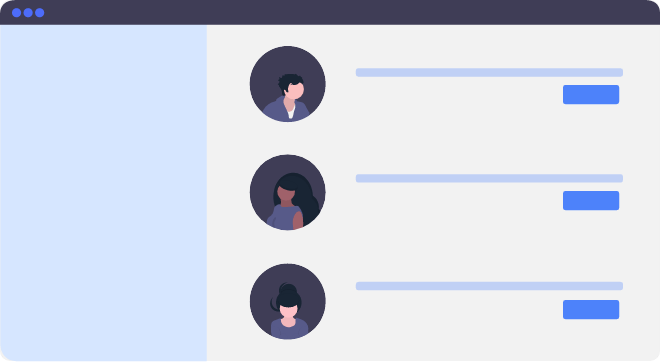Click the first blue dot in title bar
The height and width of the screenshot is (362, 660).
[16, 13]
